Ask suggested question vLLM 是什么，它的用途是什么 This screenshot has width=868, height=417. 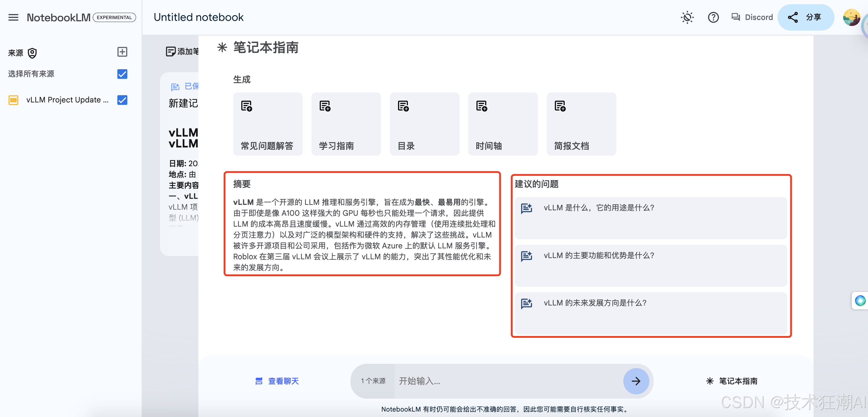[651, 218]
